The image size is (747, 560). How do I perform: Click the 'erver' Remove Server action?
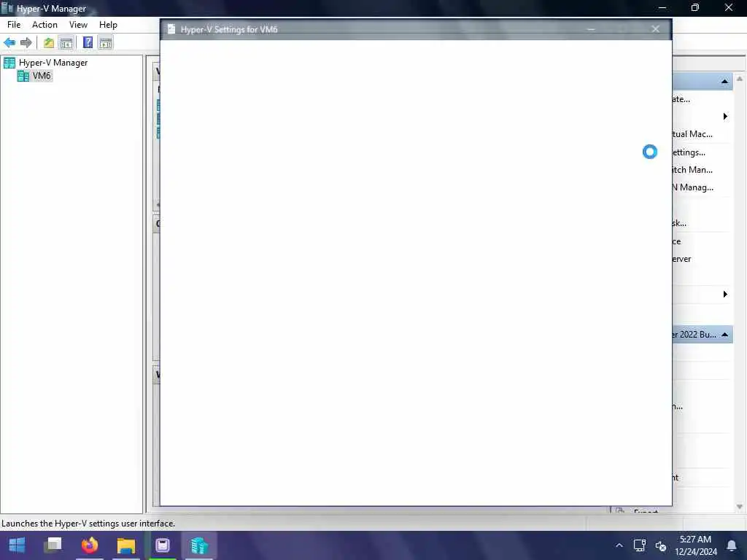point(682,259)
